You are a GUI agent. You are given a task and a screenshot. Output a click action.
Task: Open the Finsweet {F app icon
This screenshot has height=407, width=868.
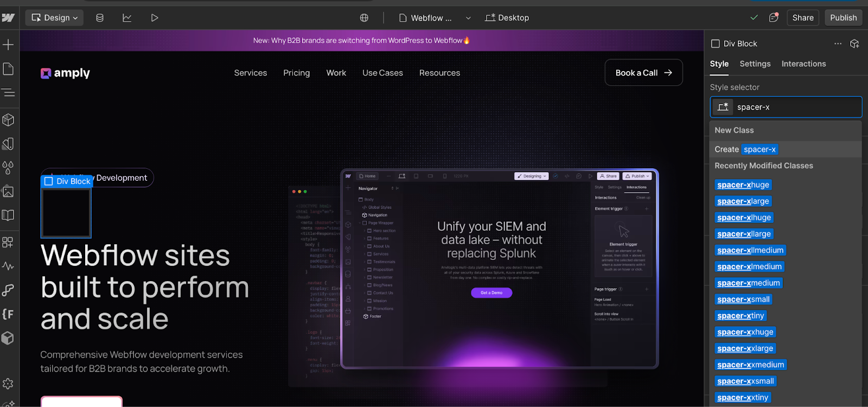coord(8,314)
